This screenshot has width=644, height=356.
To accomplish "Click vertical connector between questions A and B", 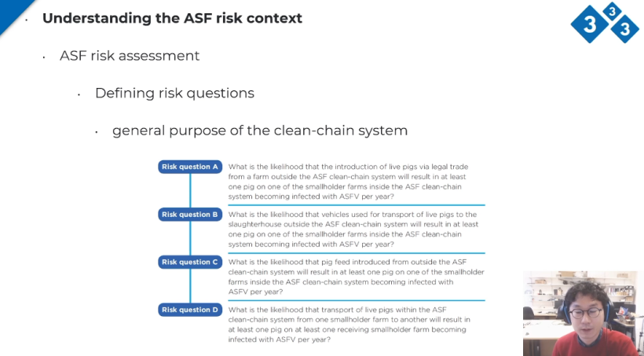I will [190, 191].
